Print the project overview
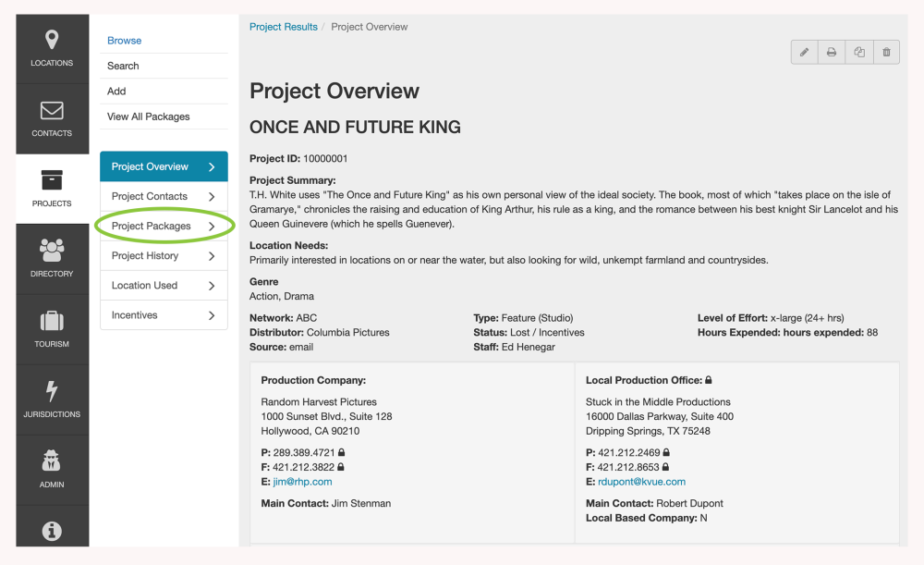This screenshot has height=565, width=924. pyautogui.click(x=832, y=53)
